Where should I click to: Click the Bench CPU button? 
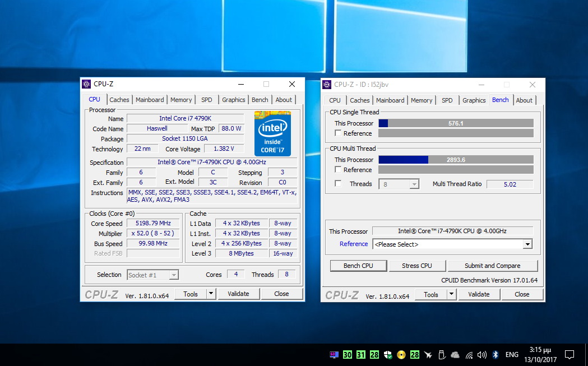click(358, 266)
